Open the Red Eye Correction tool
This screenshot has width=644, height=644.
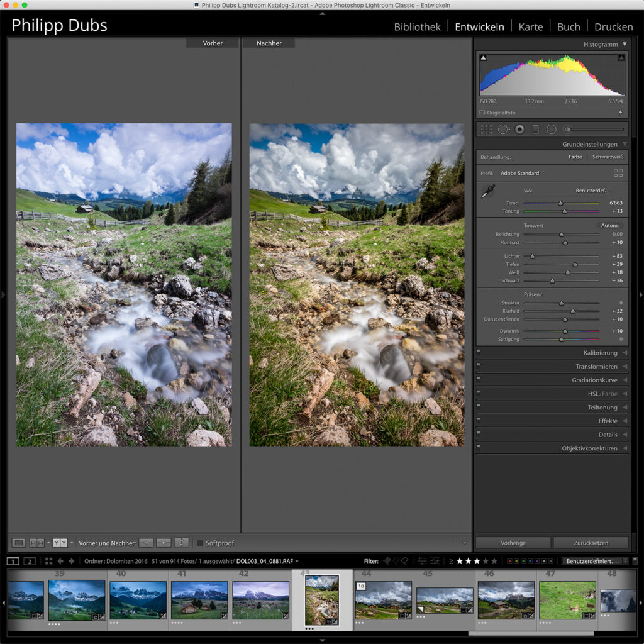pyautogui.click(x=519, y=129)
